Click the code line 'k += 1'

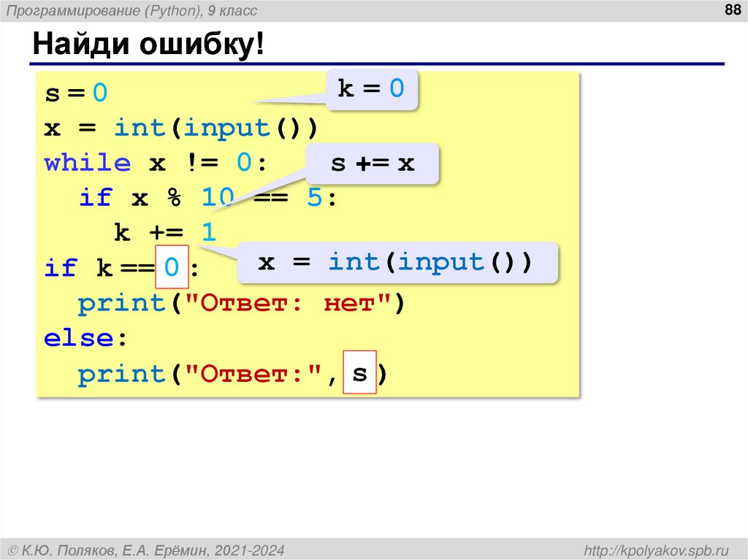click(x=165, y=232)
